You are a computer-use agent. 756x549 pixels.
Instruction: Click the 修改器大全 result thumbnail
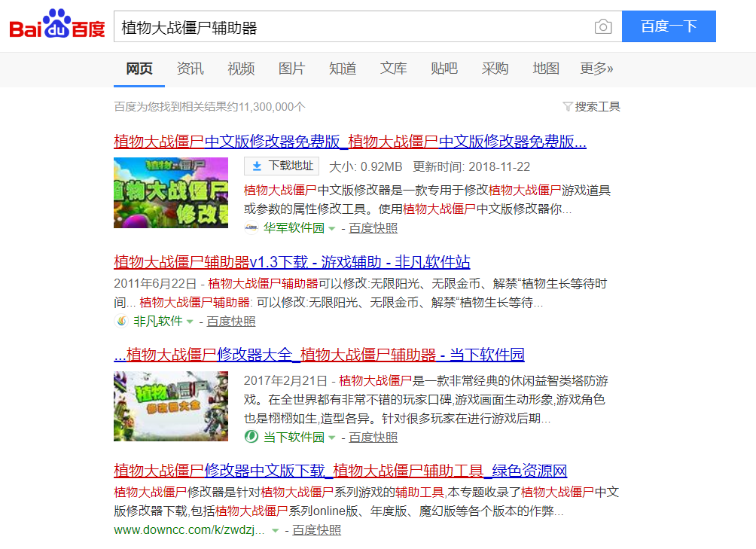171,407
